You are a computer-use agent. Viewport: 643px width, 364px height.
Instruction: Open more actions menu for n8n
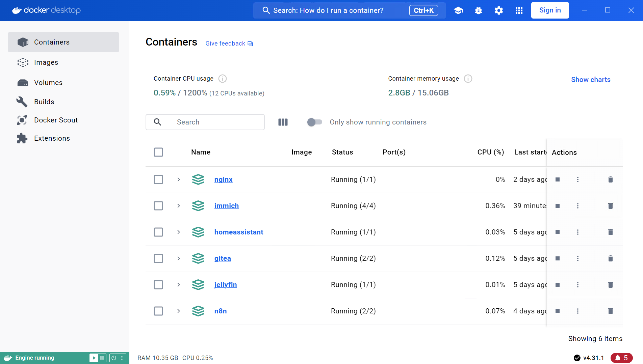[578, 311]
